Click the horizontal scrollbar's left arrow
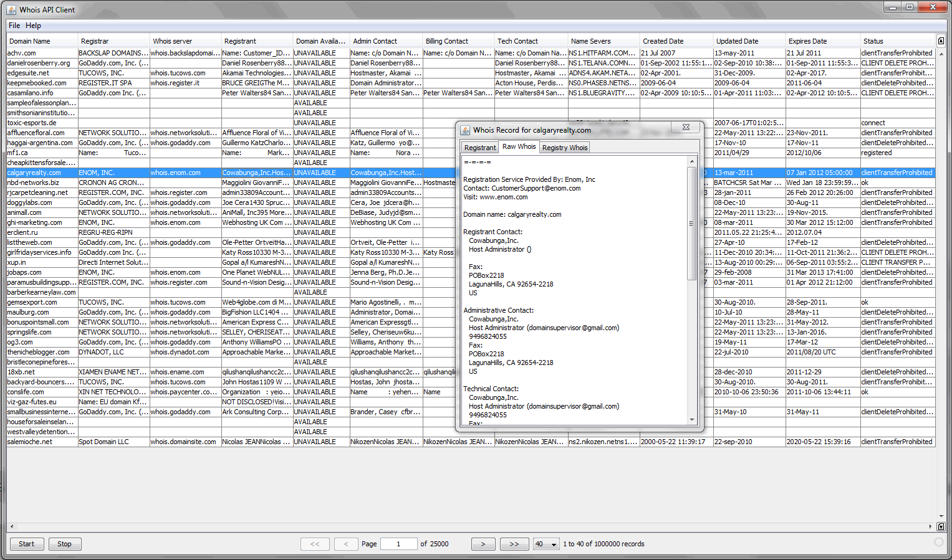This screenshot has height=560, width=952. click(11, 526)
